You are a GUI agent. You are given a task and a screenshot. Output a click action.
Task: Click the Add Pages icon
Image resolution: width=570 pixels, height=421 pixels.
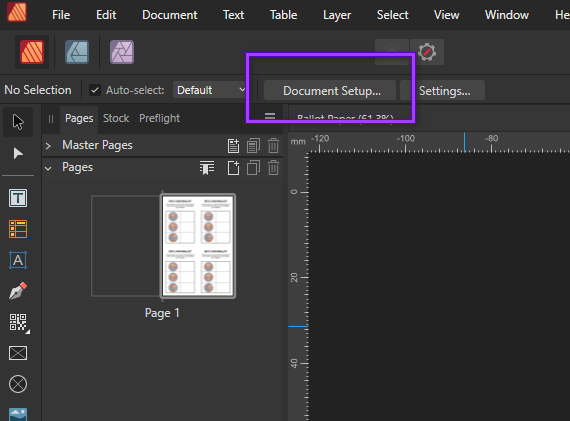tap(233, 168)
